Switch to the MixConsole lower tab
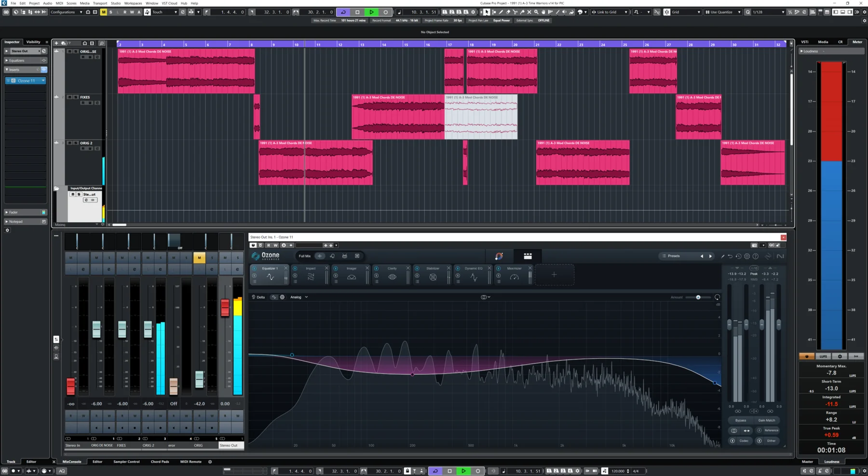The image size is (868, 476). pos(72,462)
